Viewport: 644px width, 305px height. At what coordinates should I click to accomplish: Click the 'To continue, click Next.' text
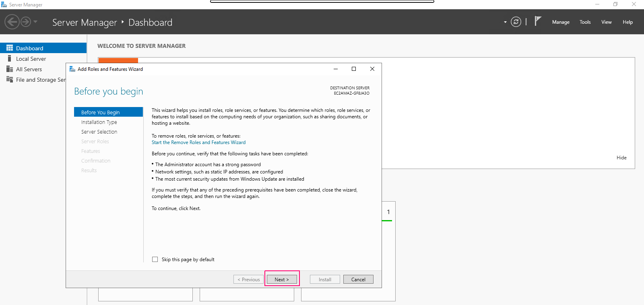click(x=176, y=208)
